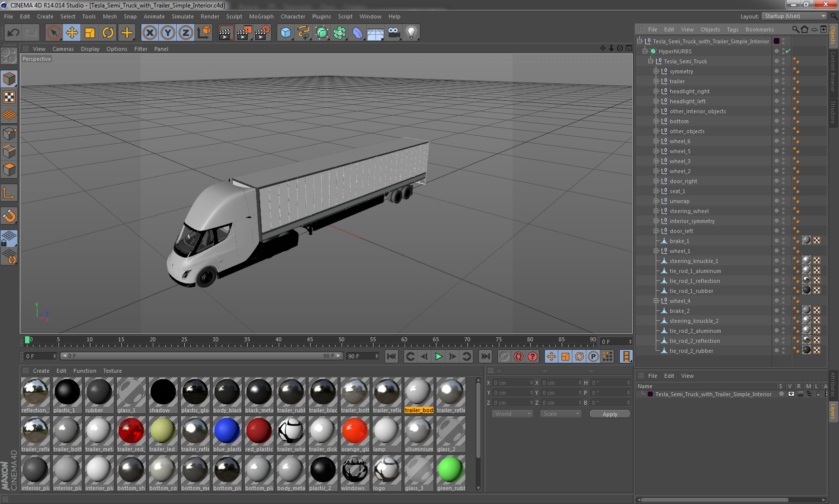Open render to Picture Viewer icon
The width and height of the screenshot is (839, 504).
[244, 33]
